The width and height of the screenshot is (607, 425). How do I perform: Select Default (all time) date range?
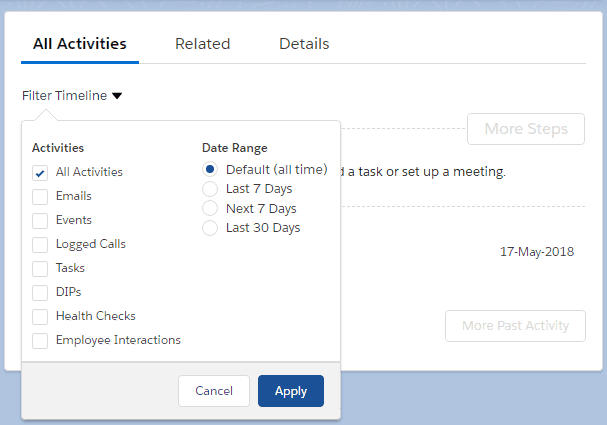210,169
